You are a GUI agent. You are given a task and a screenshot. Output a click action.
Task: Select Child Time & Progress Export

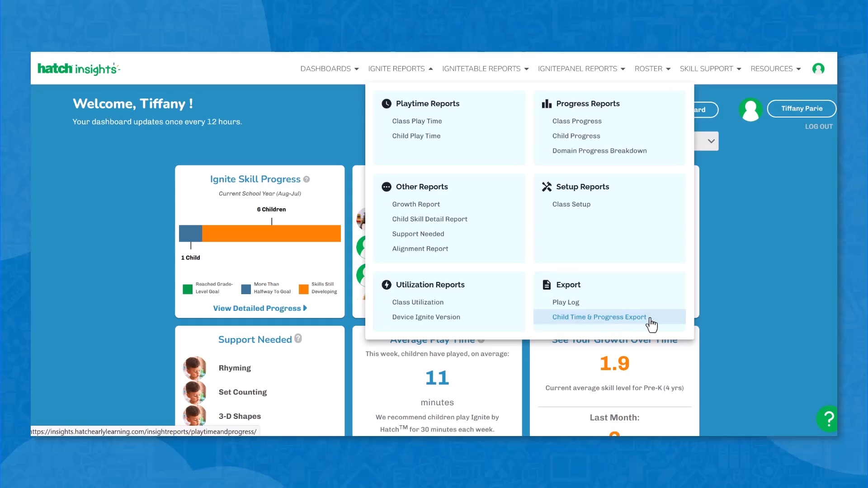coord(609,317)
